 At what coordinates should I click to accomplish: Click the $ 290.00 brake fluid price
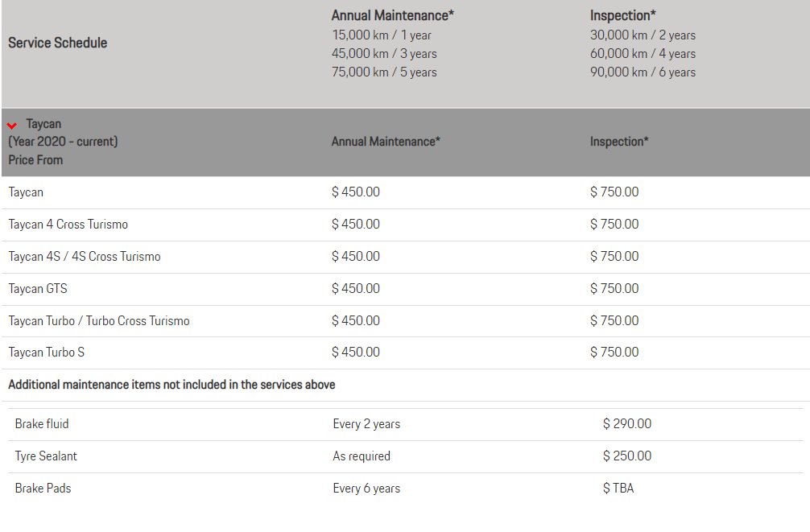click(627, 424)
